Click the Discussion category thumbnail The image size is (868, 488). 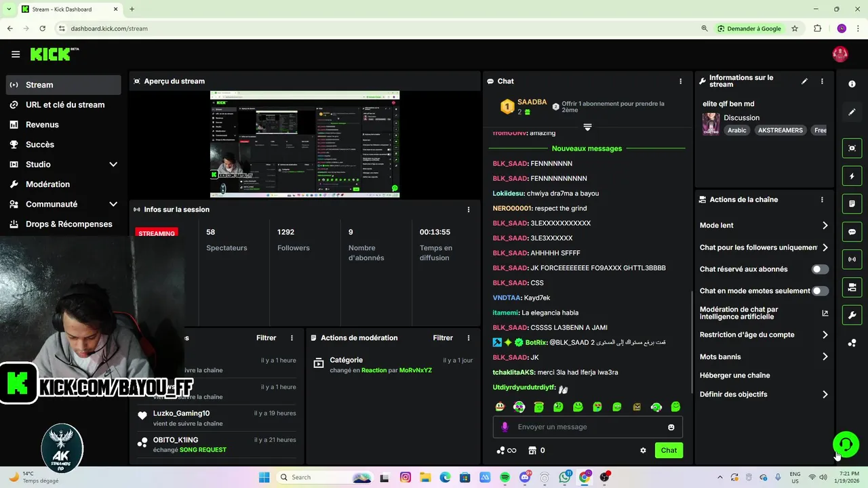(711, 124)
